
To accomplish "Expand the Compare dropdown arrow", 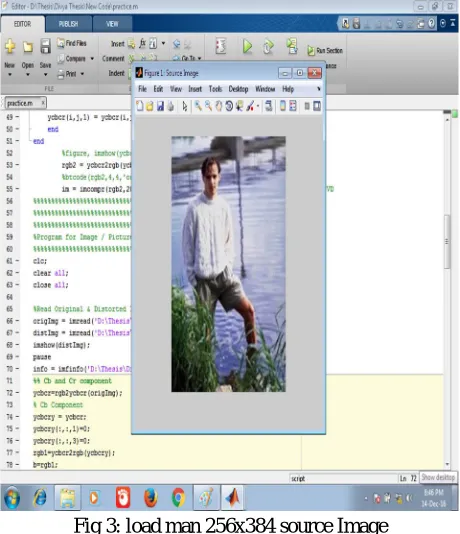I will (x=92, y=59).
